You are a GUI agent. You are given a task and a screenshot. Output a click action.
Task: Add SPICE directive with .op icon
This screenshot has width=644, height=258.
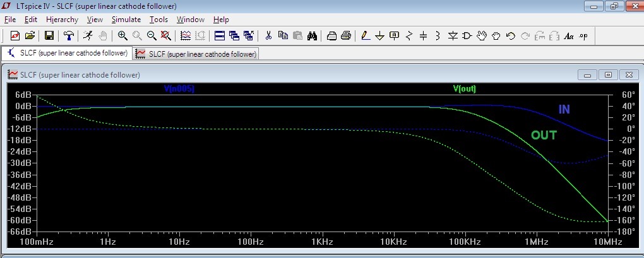click(583, 36)
